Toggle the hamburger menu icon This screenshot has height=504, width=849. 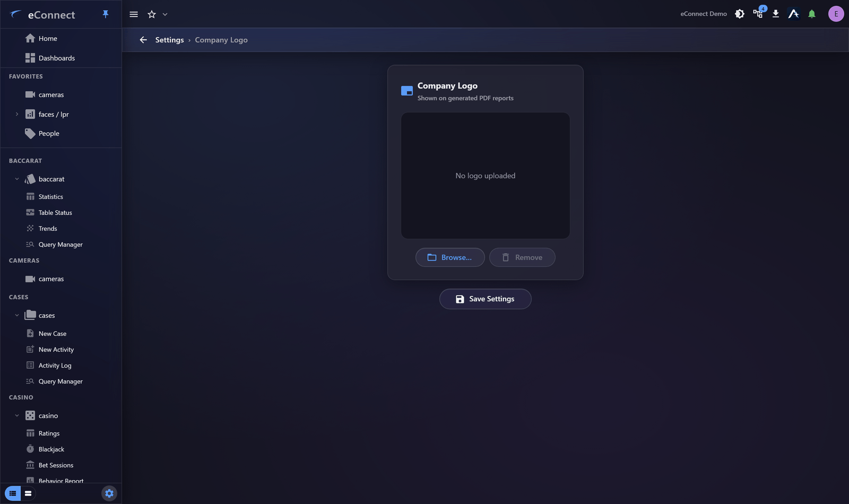(x=134, y=14)
